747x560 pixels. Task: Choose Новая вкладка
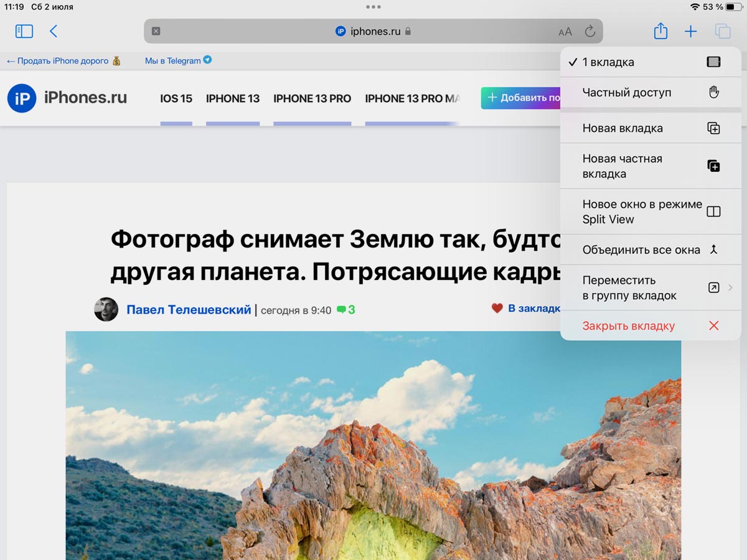651,128
